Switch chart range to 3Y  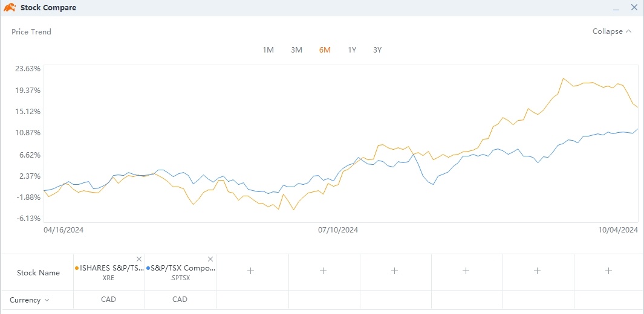click(377, 50)
